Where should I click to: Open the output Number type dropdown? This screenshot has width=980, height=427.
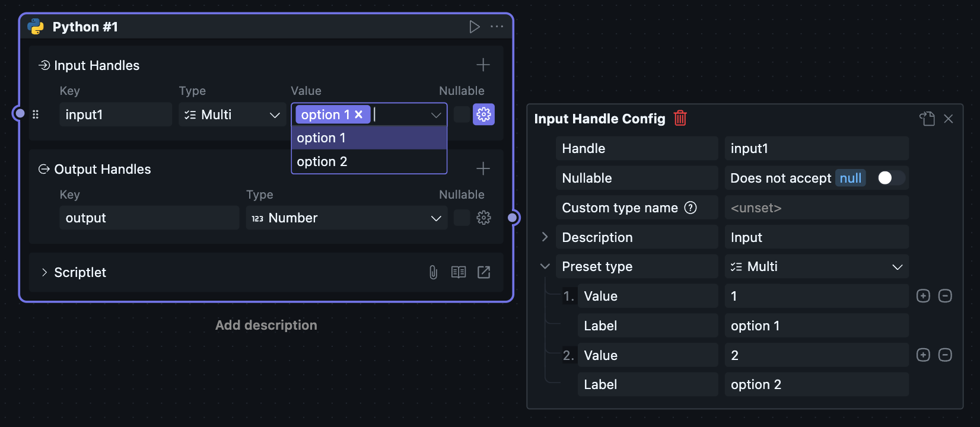346,218
